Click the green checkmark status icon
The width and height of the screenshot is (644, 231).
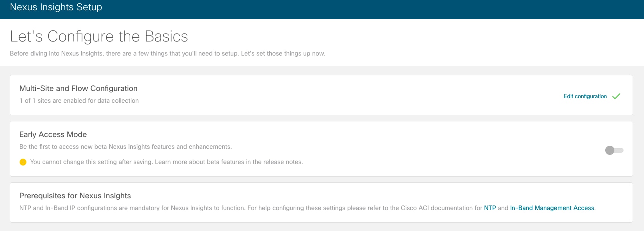[616, 96]
